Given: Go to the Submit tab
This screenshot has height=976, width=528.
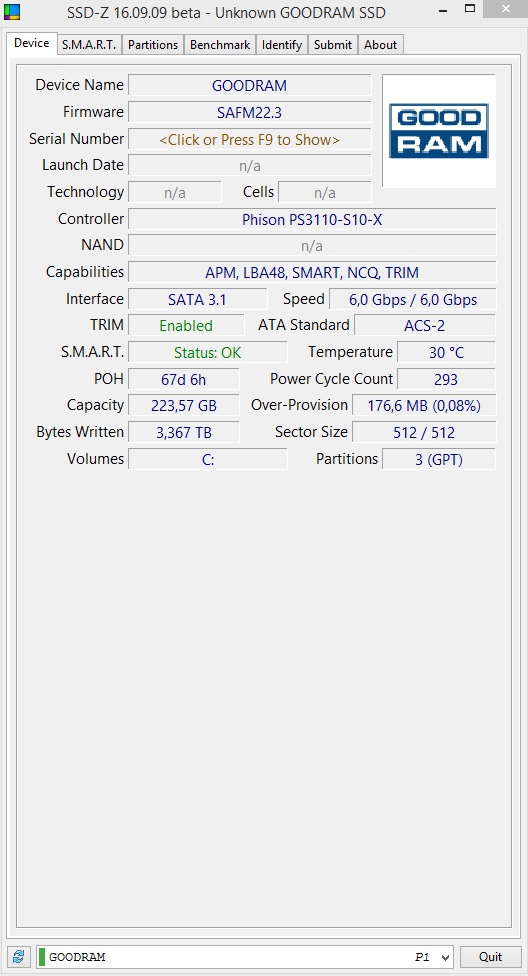Looking at the screenshot, I should (x=333, y=45).
